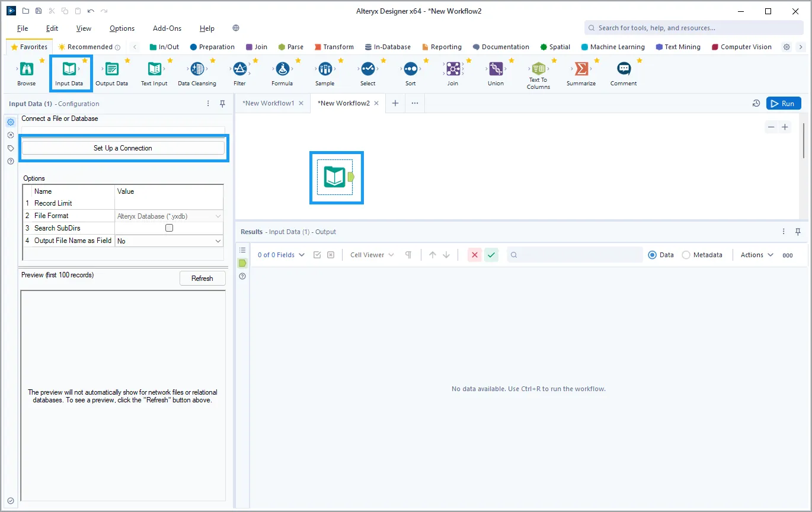
Task: Select the Data radio button in Results
Action: click(652, 255)
